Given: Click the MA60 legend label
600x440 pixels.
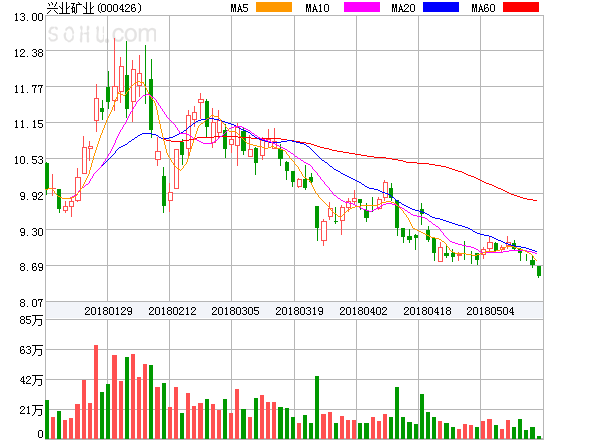Looking at the screenshot, I should coord(483,8).
